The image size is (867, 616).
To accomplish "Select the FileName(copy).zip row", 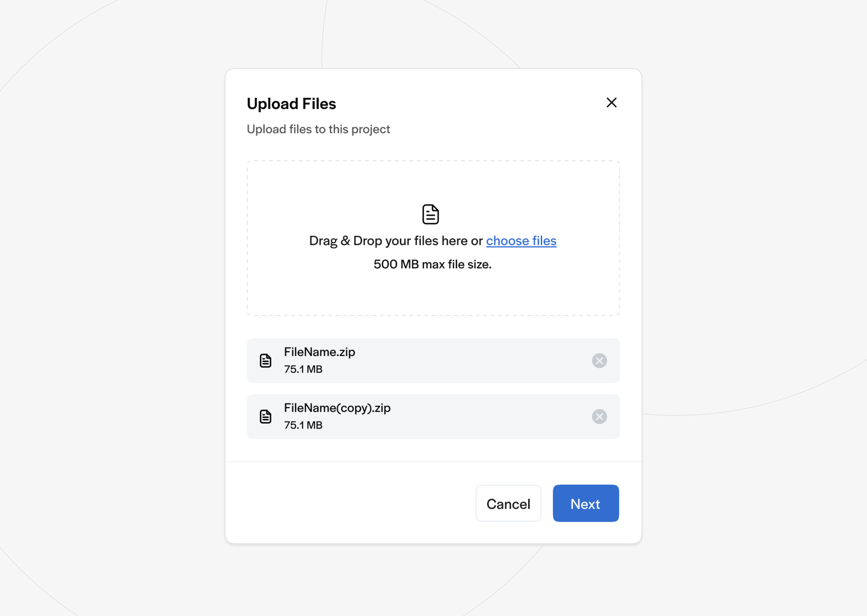I will click(433, 416).
